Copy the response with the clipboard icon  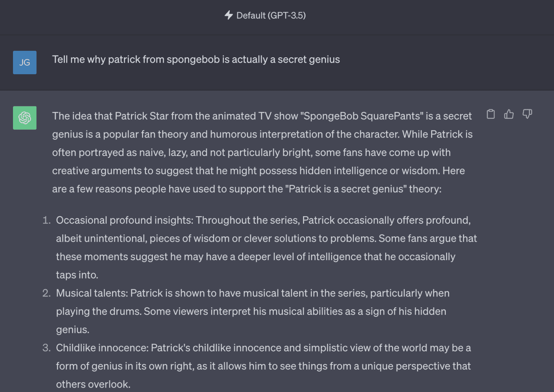[491, 114]
